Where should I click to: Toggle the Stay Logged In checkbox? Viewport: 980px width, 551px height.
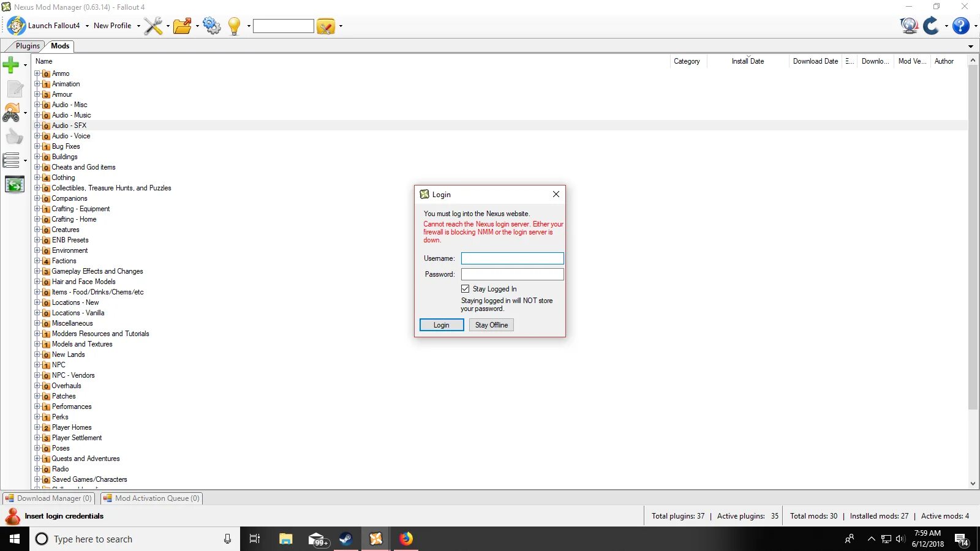pos(466,289)
